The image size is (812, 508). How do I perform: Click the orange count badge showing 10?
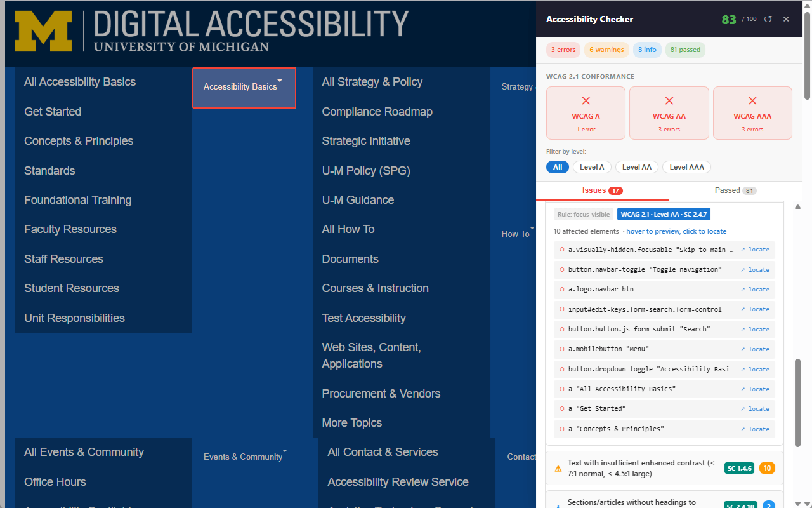pyautogui.click(x=767, y=468)
